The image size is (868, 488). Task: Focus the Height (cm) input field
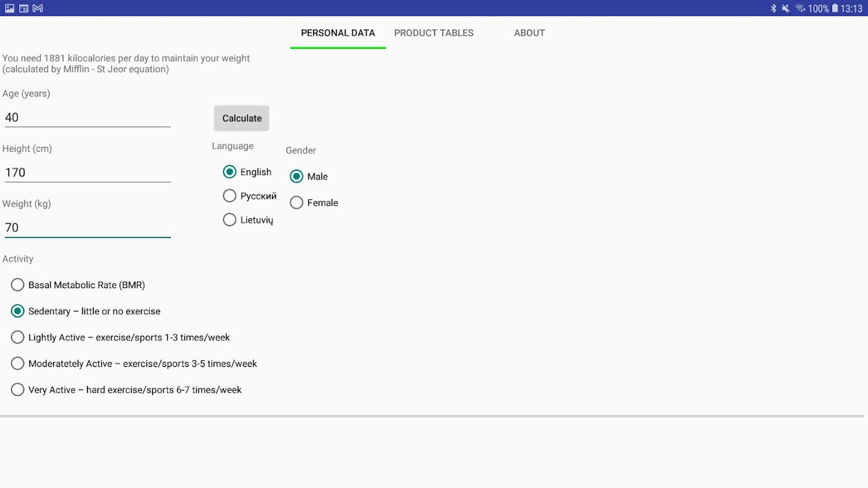click(87, 173)
